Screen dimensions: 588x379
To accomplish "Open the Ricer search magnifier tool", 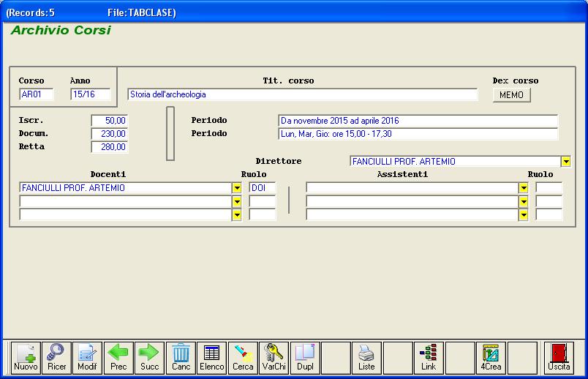I will tap(56, 358).
